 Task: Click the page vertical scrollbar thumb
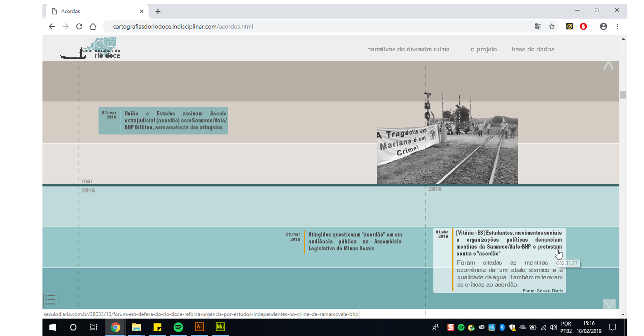(x=623, y=95)
